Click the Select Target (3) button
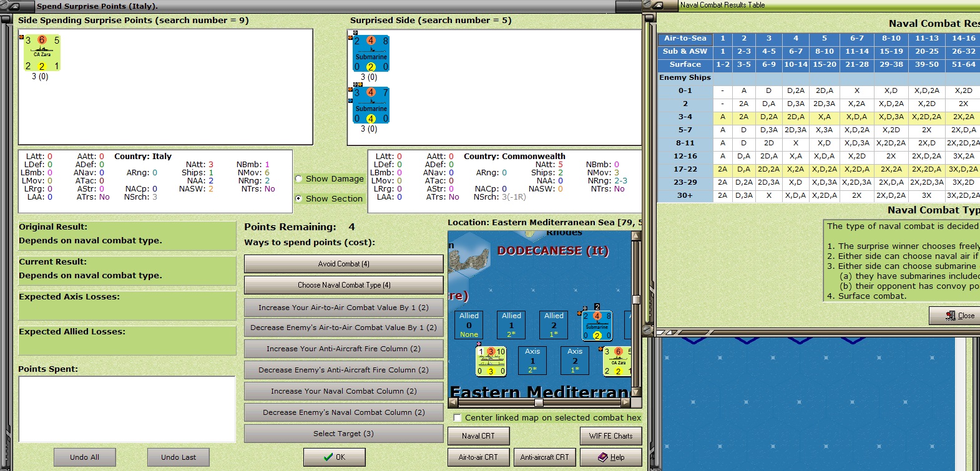980x471 pixels. [344, 434]
